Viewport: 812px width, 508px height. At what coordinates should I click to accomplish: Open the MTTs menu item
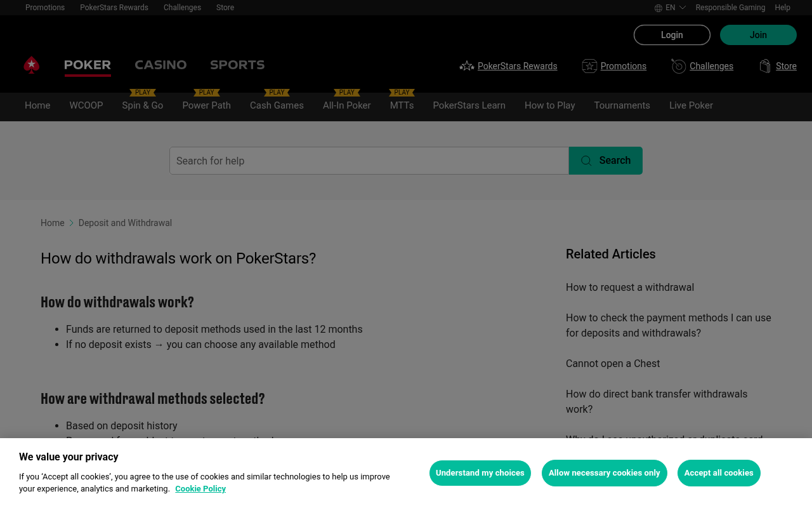402,105
